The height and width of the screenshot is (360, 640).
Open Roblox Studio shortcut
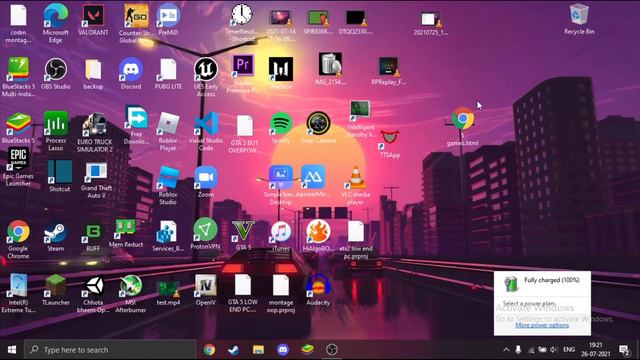(x=168, y=178)
